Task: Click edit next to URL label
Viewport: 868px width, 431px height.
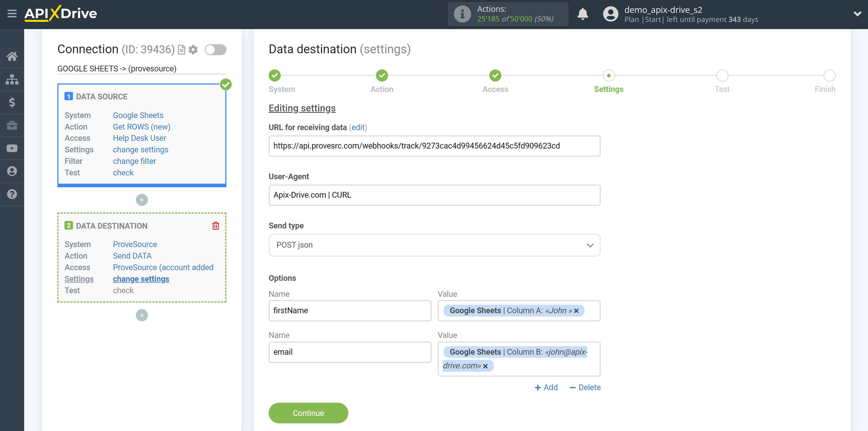Action: [x=358, y=127]
